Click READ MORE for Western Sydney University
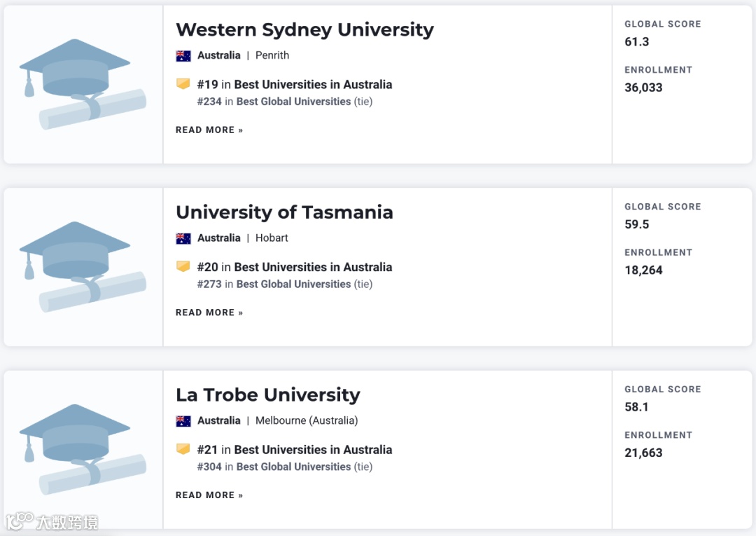 [x=209, y=130]
